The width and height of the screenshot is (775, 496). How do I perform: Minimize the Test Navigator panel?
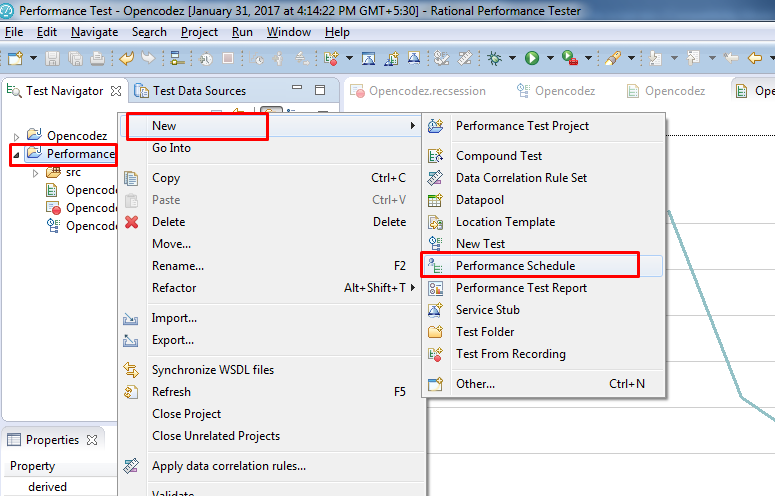point(297,88)
